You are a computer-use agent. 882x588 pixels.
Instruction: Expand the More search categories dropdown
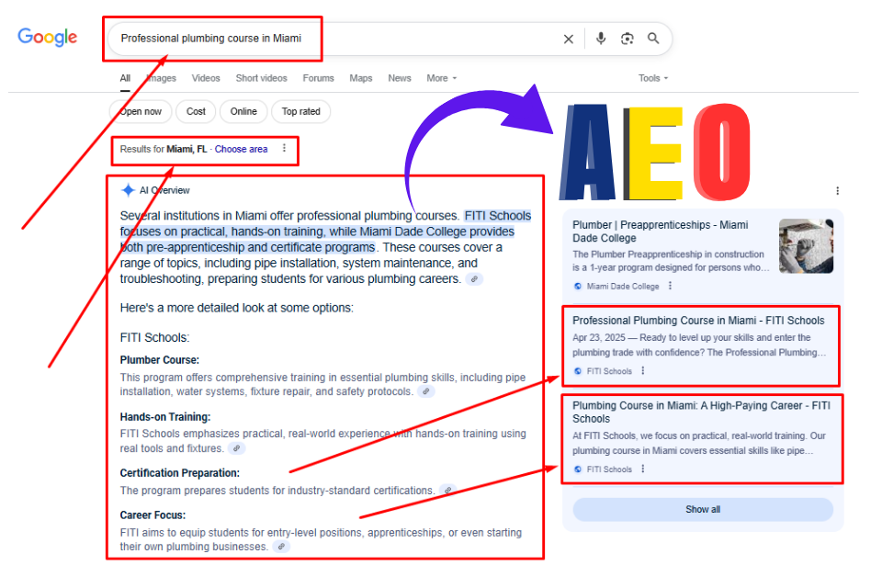pyautogui.click(x=442, y=78)
